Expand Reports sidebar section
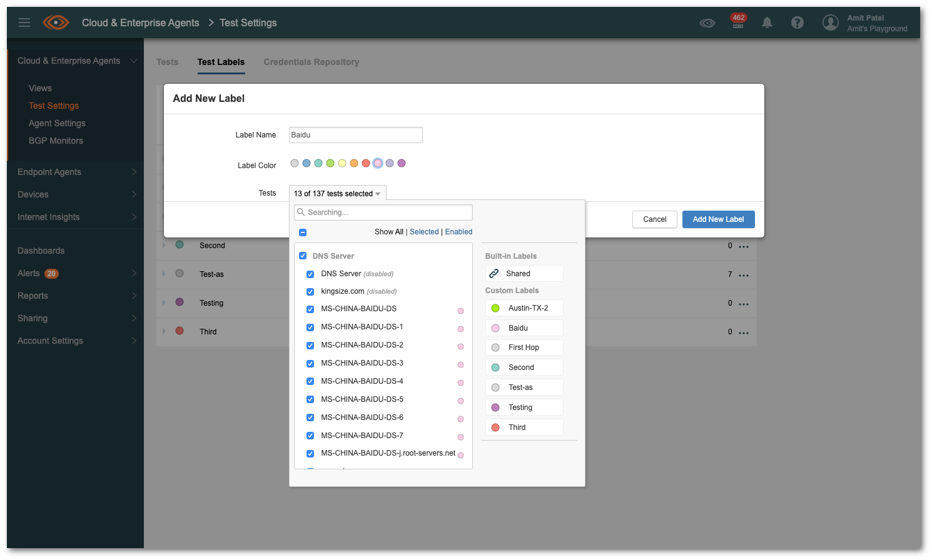 click(134, 296)
